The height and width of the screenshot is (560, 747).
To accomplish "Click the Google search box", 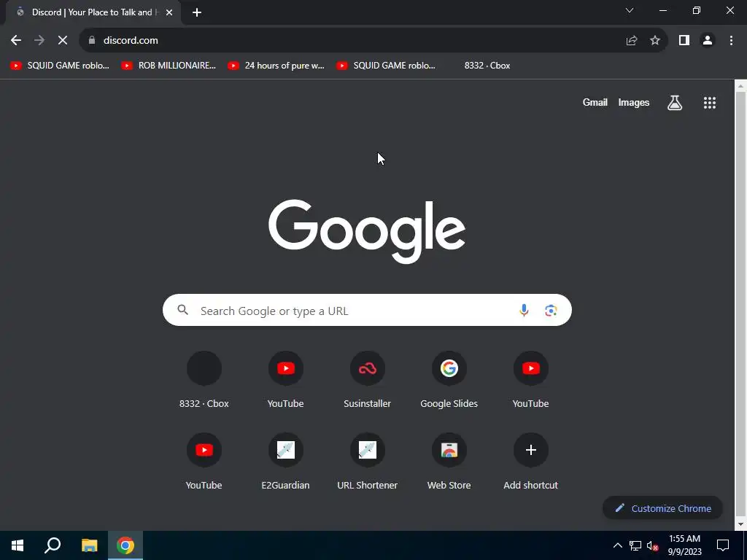I will (x=367, y=310).
